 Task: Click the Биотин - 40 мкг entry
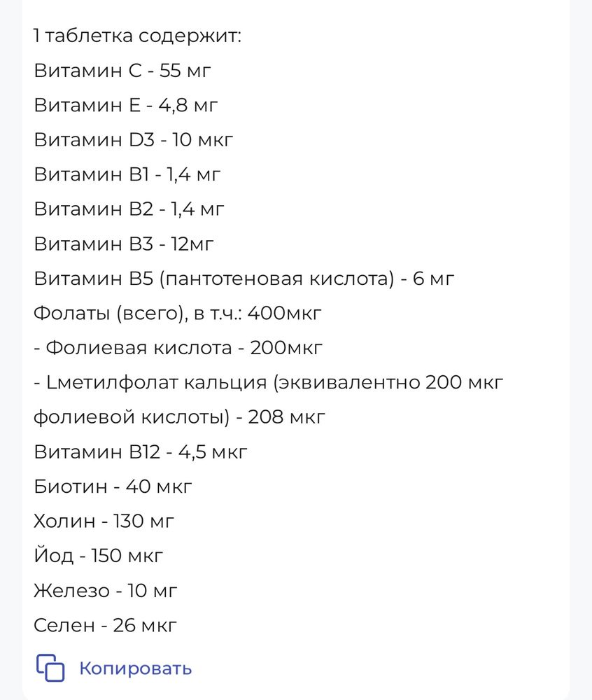click(113, 485)
